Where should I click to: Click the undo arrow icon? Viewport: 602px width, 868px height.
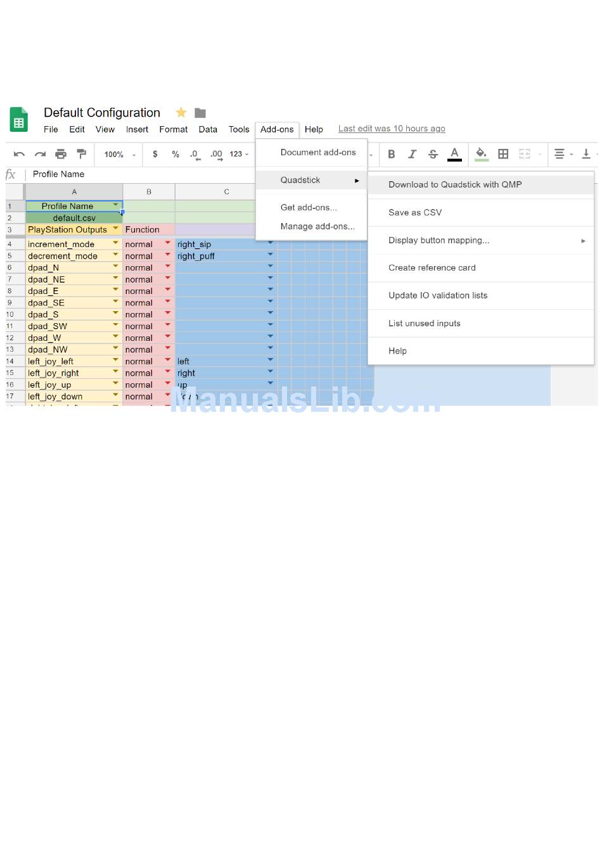click(x=19, y=154)
